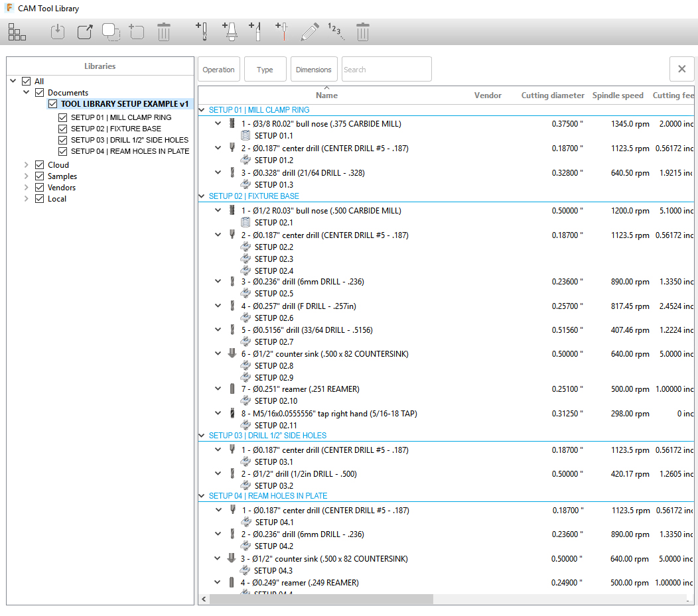This screenshot has height=616, width=698.
Task: Select the SETUP 02.11 operation row
Action: (446, 425)
